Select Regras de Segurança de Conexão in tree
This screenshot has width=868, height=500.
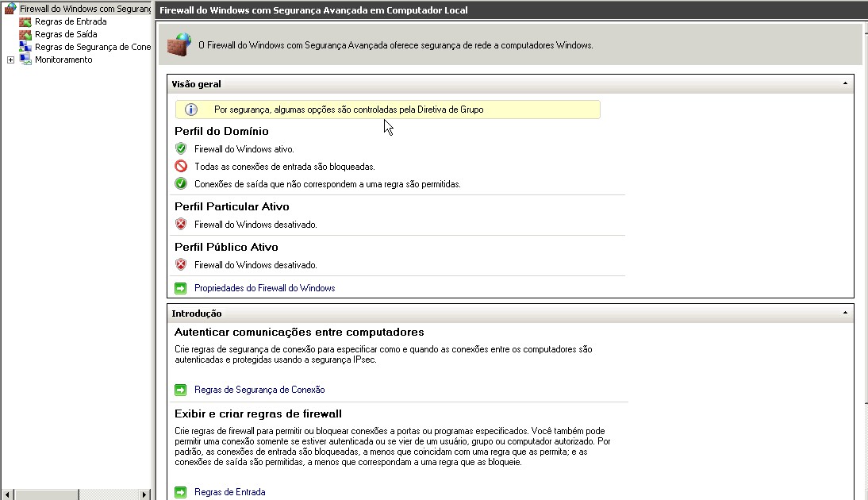point(93,47)
